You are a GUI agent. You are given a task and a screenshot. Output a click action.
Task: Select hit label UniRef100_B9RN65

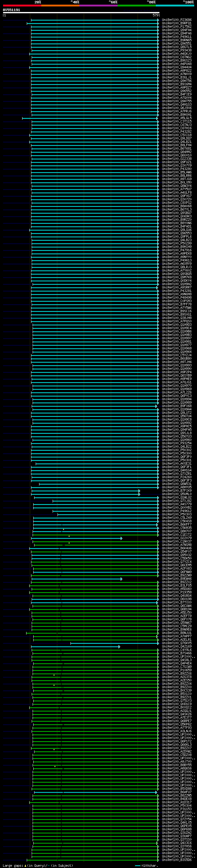click(176, 40)
